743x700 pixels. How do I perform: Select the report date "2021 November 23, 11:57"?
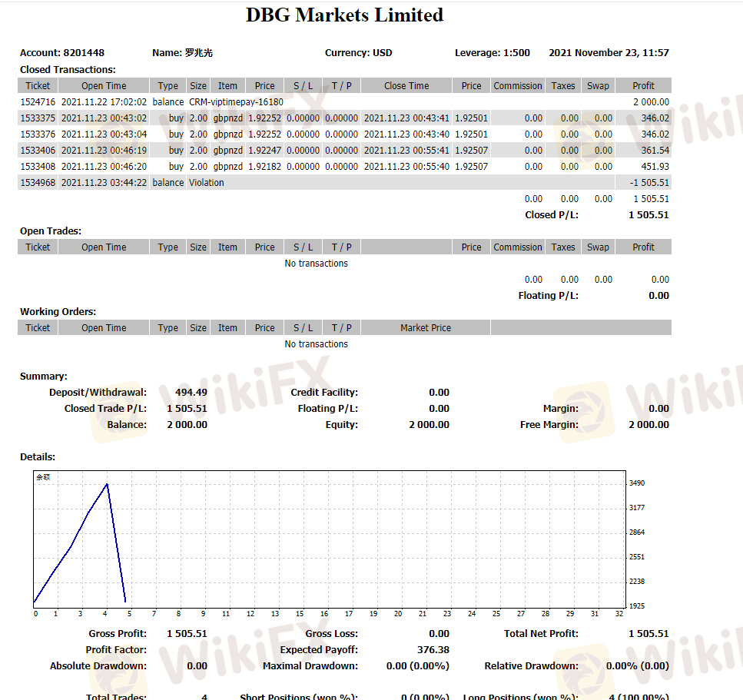point(609,52)
